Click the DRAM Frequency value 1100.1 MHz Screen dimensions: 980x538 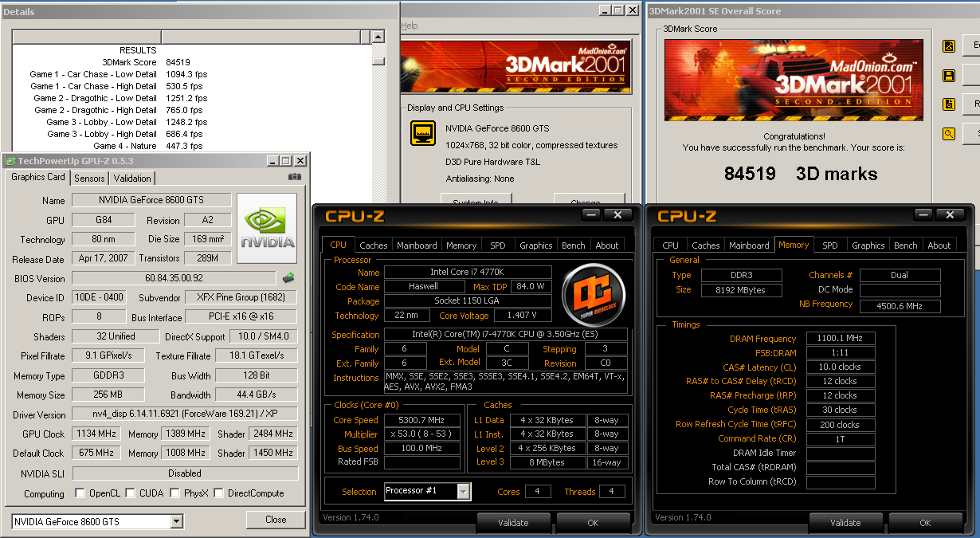click(x=841, y=339)
